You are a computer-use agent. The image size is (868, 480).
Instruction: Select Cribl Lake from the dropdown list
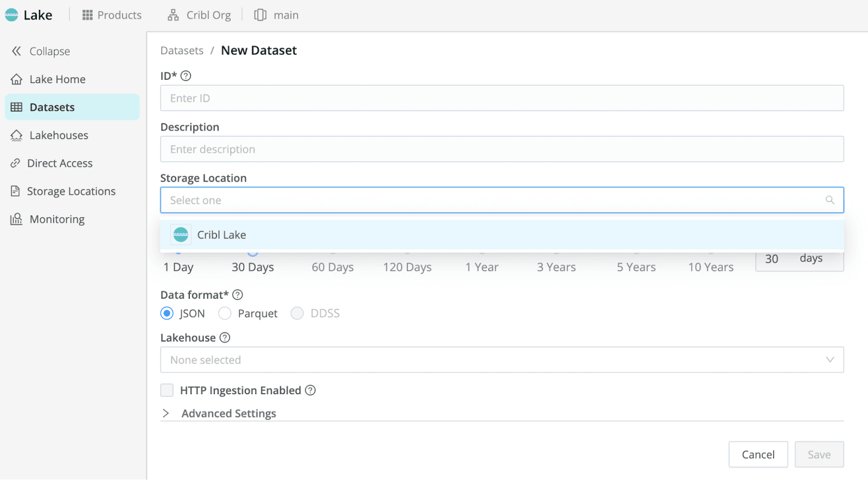221,235
